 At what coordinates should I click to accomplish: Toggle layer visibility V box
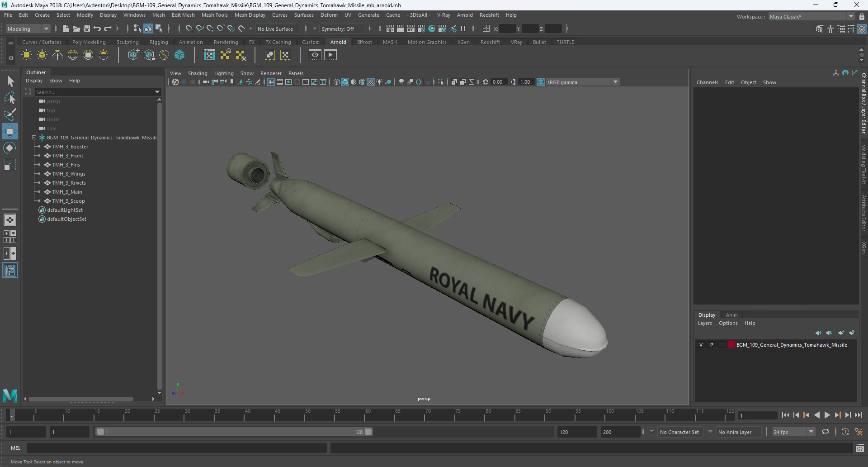coord(701,345)
